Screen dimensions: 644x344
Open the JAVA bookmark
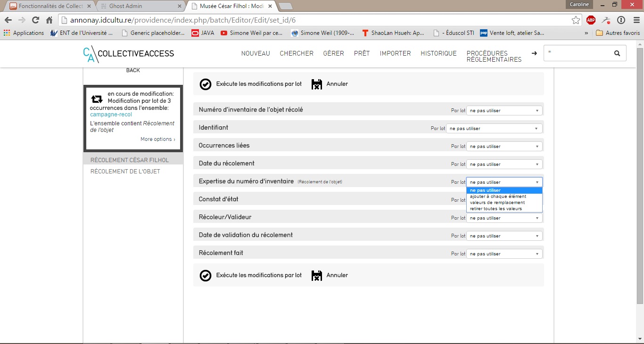pos(203,33)
